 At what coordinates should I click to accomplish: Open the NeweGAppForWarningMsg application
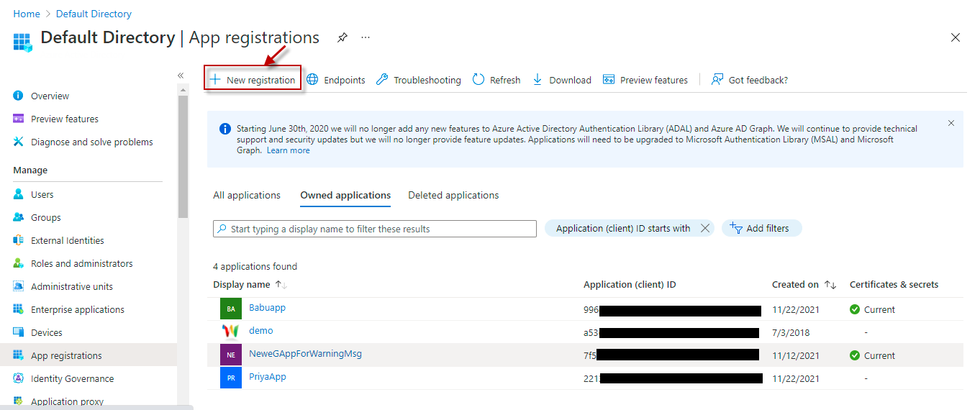(305, 353)
